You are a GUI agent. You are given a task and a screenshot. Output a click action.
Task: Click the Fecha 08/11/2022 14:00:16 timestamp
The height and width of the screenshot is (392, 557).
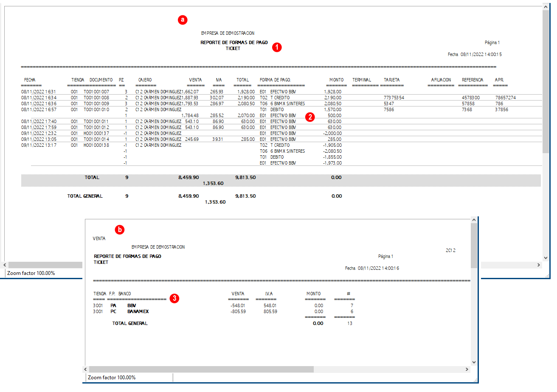tap(372, 269)
